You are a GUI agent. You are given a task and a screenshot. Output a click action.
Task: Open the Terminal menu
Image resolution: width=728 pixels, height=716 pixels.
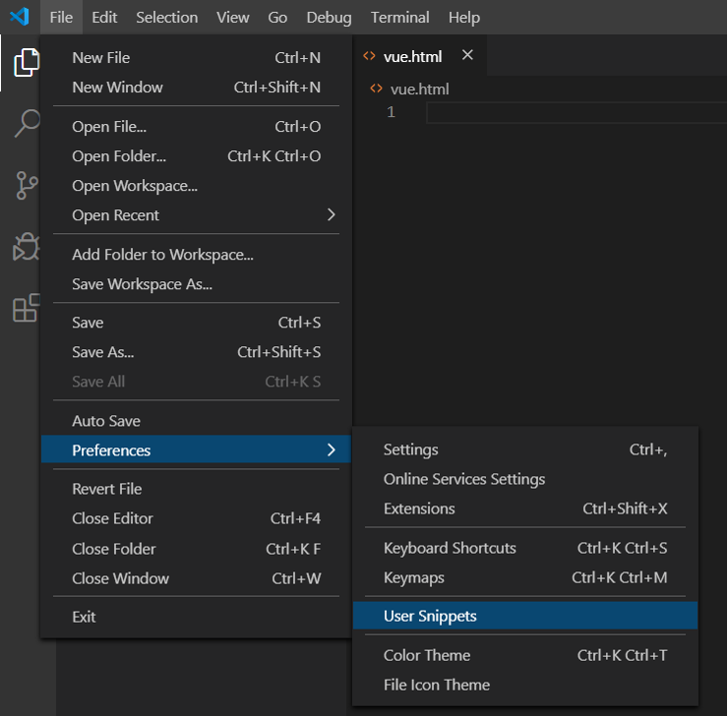(x=399, y=17)
